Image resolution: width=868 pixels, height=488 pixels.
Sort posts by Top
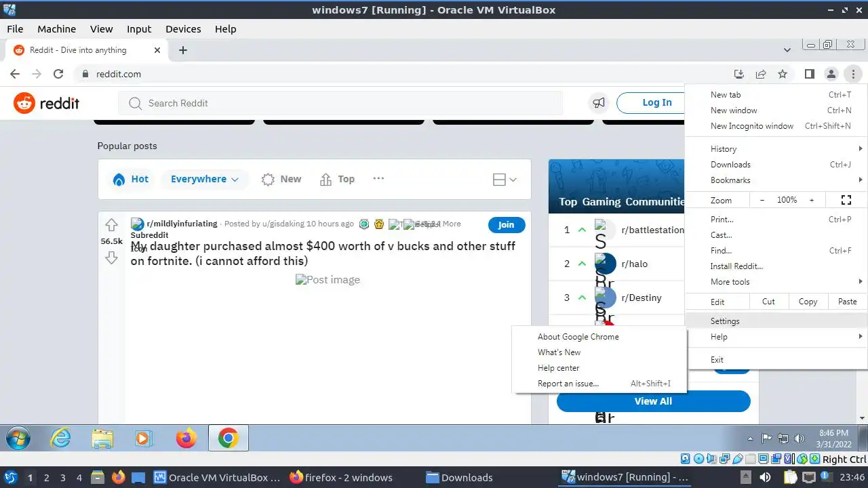click(x=338, y=179)
